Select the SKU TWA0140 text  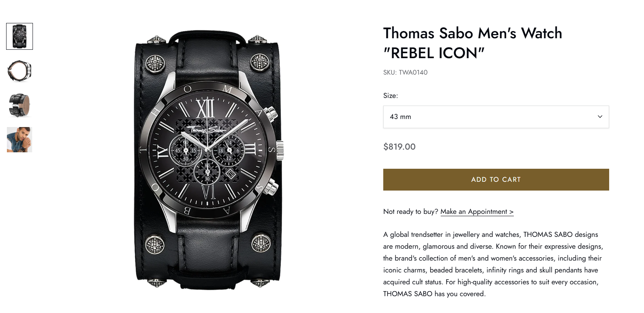click(405, 72)
